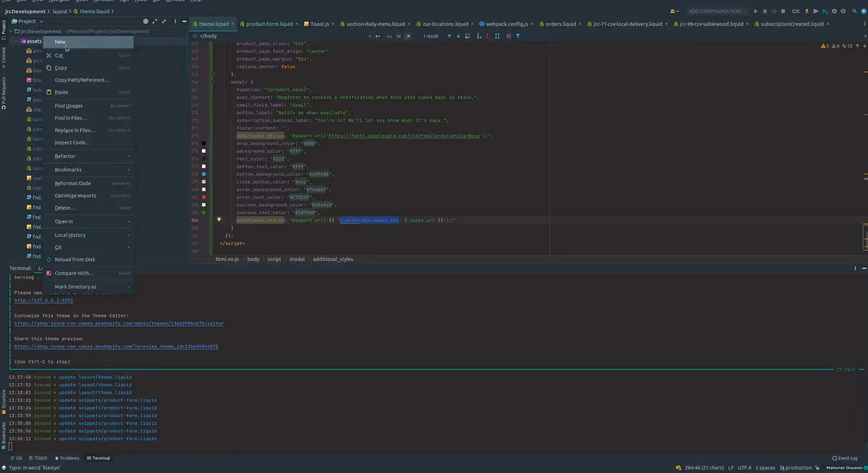Click the red error_text_color swatch
The height and width of the screenshot is (473, 868).
(204, 197)
